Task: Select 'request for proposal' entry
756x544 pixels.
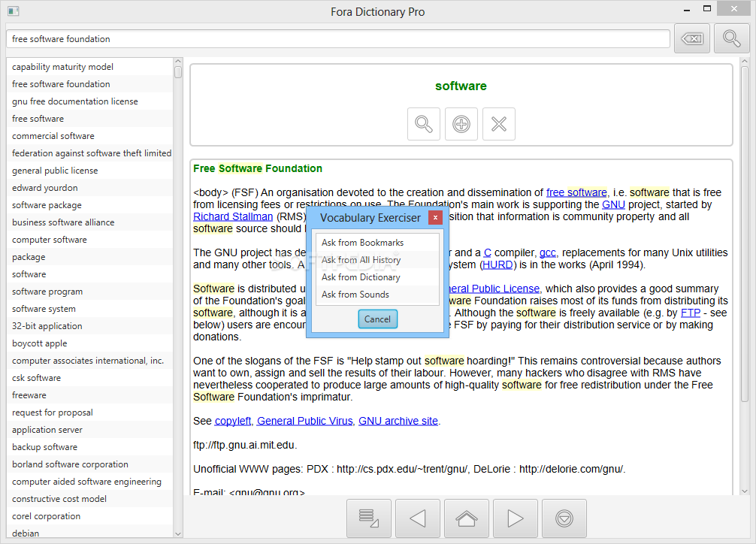Action: pos(90,413)
